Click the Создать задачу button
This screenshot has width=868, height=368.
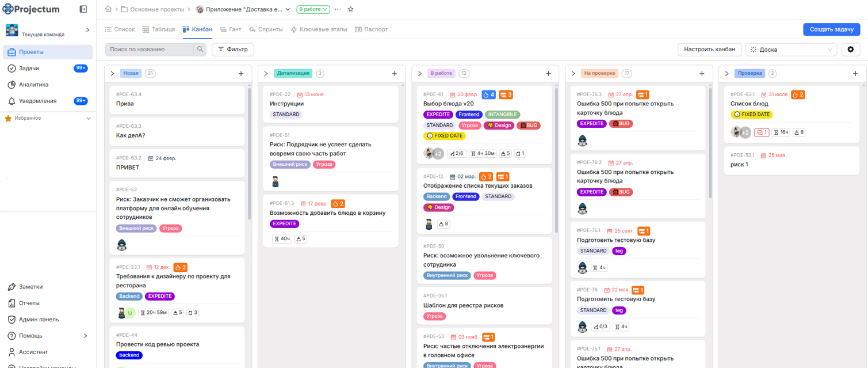832,29
